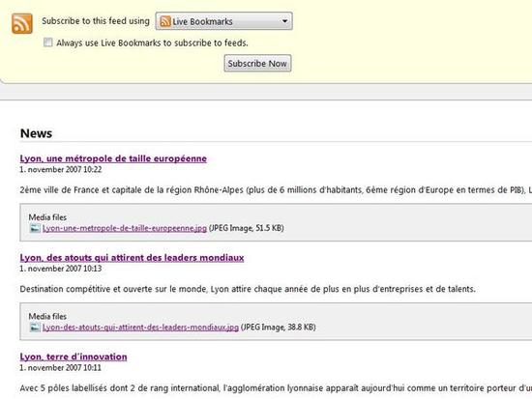Click the Subscribe Now button
The height and width of the screenshot is (399, 532).
pos(257,64)
